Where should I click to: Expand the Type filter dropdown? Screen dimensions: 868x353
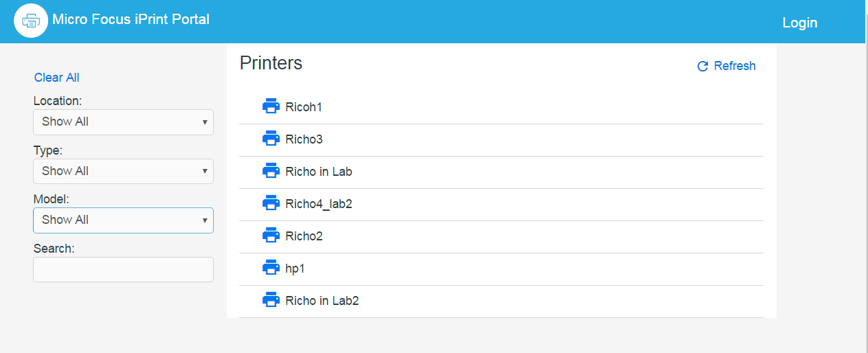(123, 171)
